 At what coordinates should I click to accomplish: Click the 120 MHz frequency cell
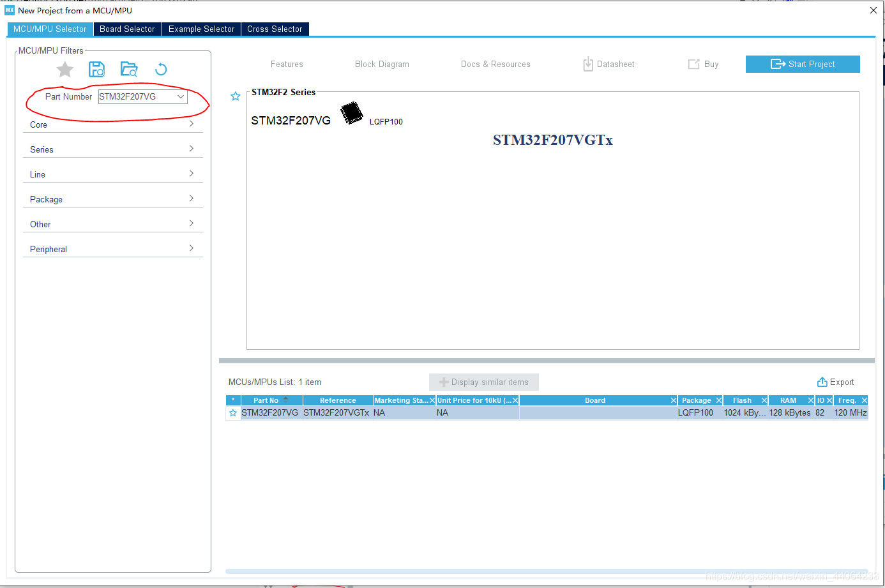pos(851,413)
